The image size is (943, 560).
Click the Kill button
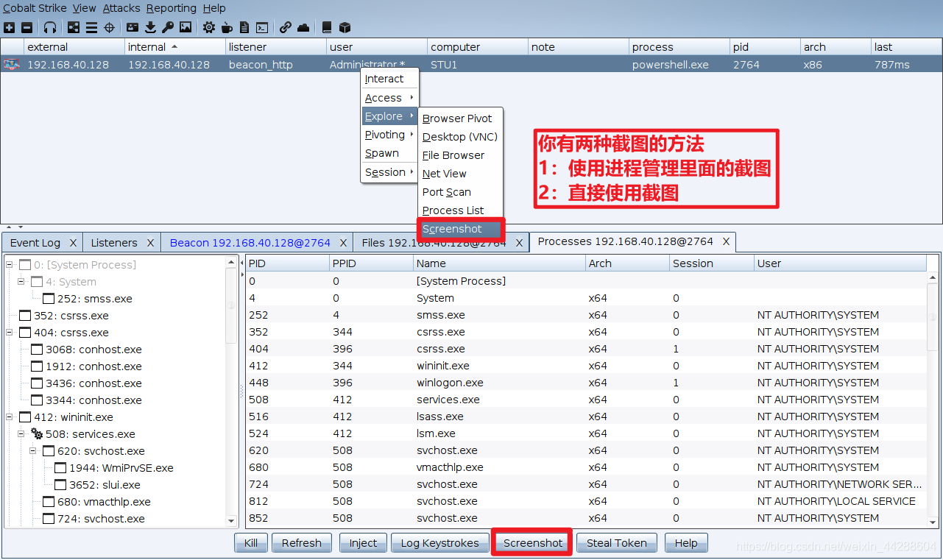pyautogui.click(x=251, y=543)
